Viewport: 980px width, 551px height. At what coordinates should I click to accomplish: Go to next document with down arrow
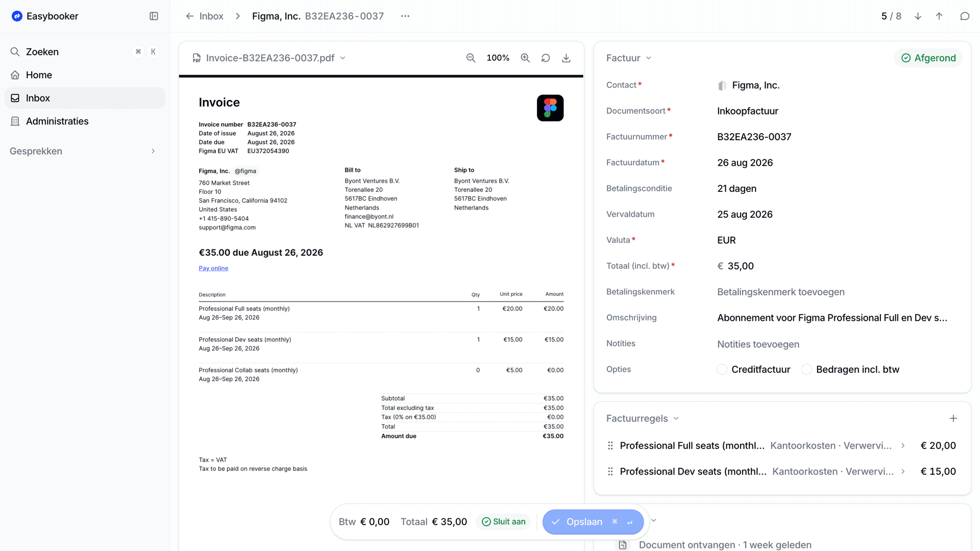918,16
